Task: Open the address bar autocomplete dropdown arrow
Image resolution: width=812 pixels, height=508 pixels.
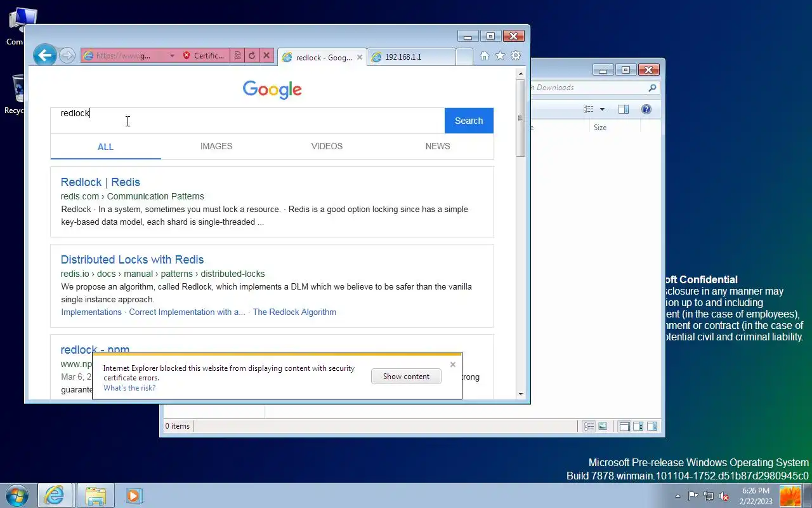Action: point(172,56)
